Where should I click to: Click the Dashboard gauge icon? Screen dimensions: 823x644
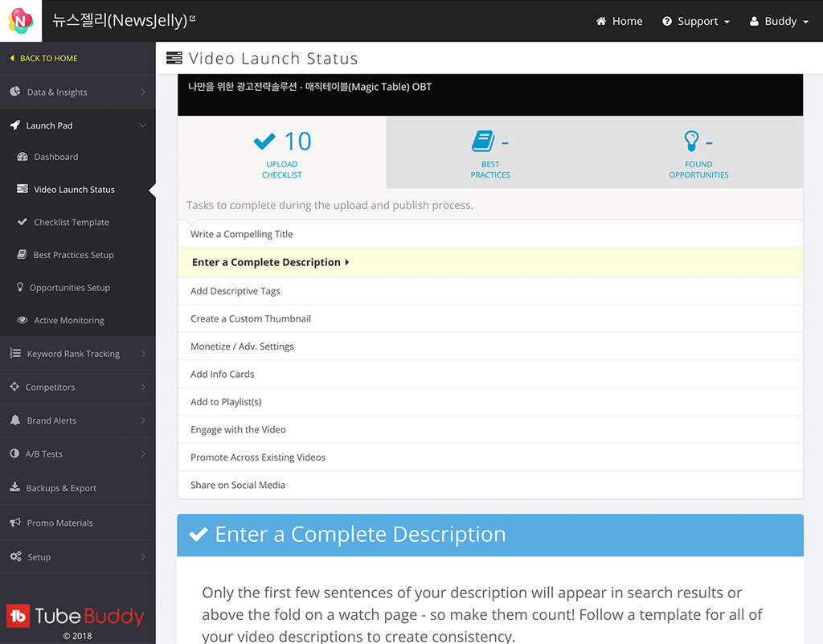(x=22, y=157)
